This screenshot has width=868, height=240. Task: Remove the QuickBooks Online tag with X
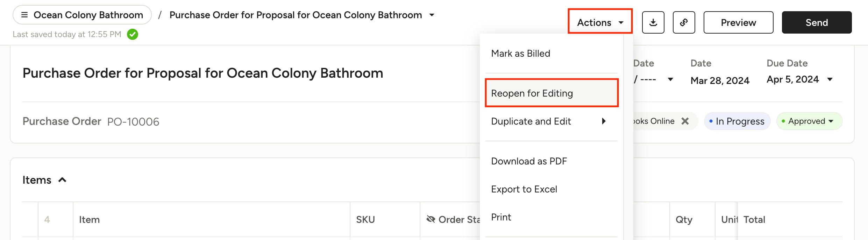pos(685,121)
